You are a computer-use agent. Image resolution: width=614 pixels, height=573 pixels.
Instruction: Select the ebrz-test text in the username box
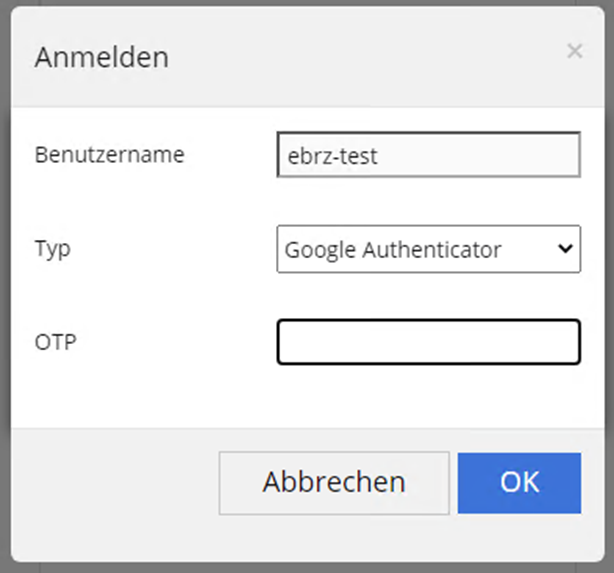pyautogui.click(x=332, y=156)
